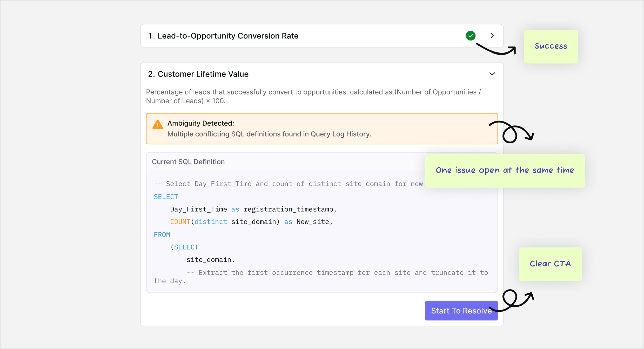
Task: Click the COUNT keyword in the SQL
Action: (x=180, y=222)
